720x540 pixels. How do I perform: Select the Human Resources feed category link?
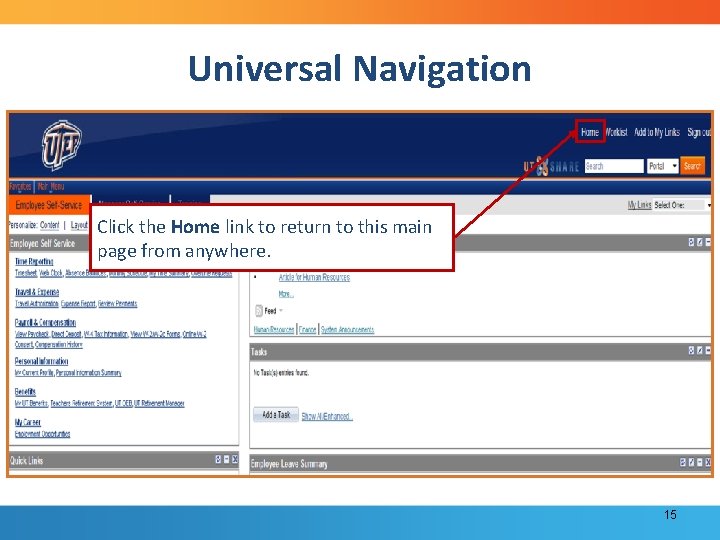coord(274,330)
